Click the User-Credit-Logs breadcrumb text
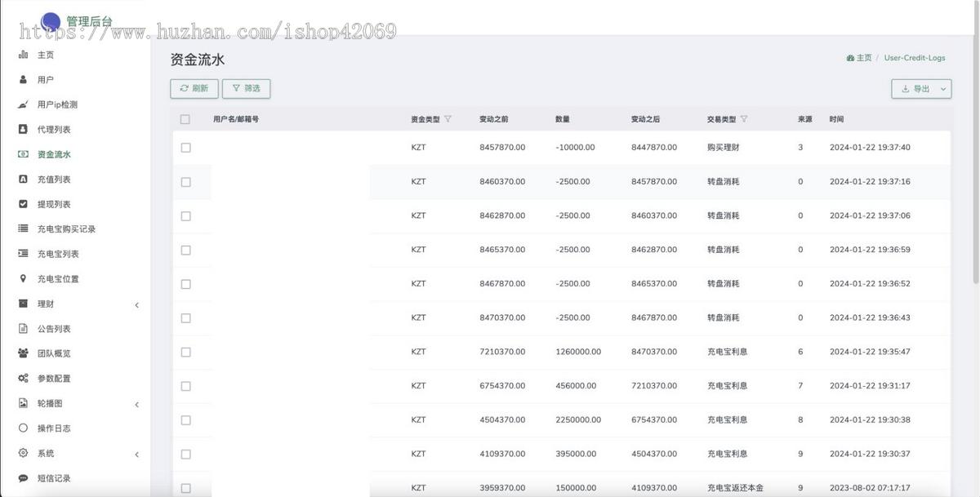Viewport: 980px width, 497px height. [x=915, y=58]
